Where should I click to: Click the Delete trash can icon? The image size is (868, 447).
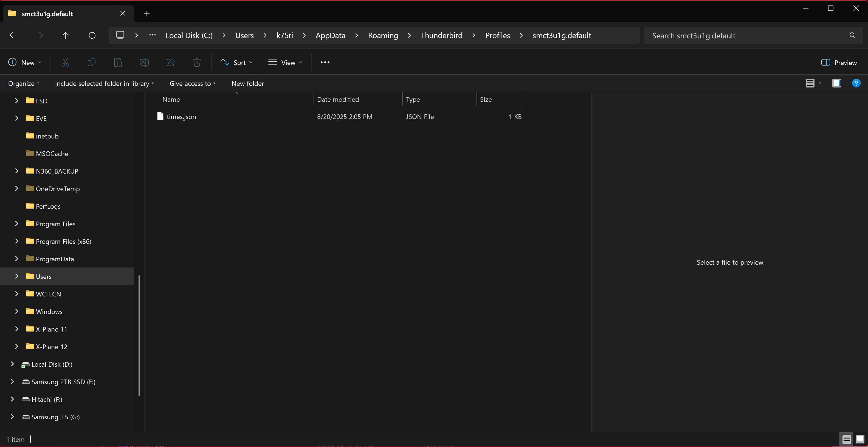197,62
